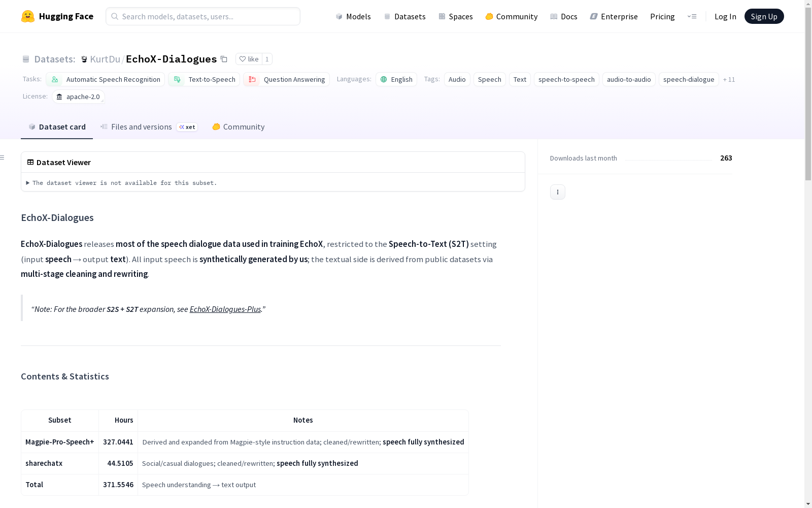
Task: Click the Audio tag
Action: 457,79
